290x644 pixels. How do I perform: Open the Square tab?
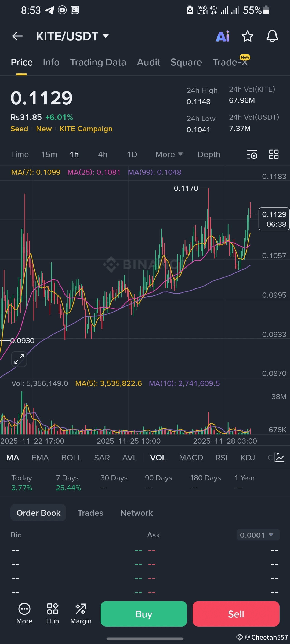click(x=186, y=62)
